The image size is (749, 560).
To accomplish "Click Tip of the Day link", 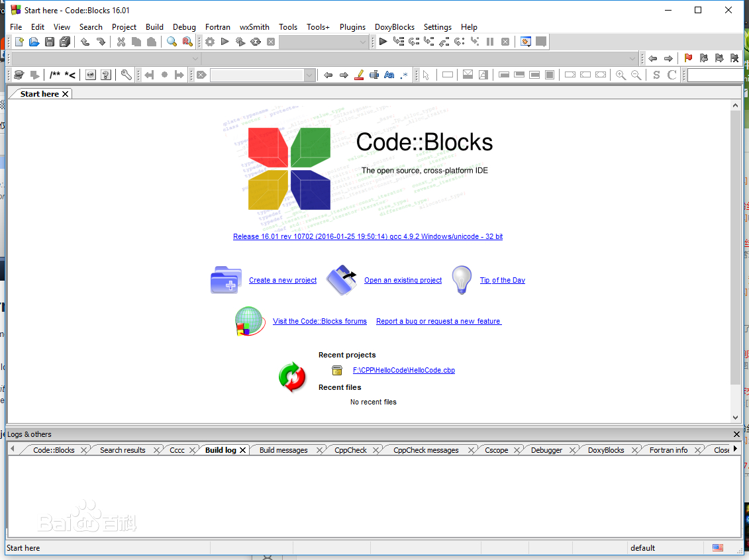I will [503, 280].
